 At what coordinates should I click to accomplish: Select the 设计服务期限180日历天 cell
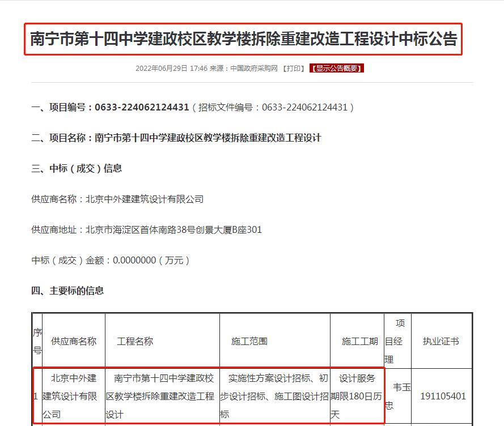[356, 396]
